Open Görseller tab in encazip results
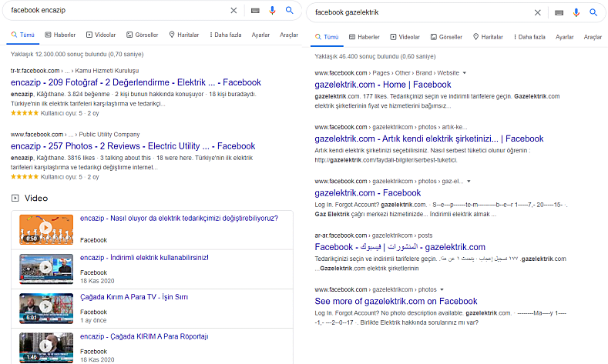This screenshot has width=608, height=364. (x=143, y=35)
